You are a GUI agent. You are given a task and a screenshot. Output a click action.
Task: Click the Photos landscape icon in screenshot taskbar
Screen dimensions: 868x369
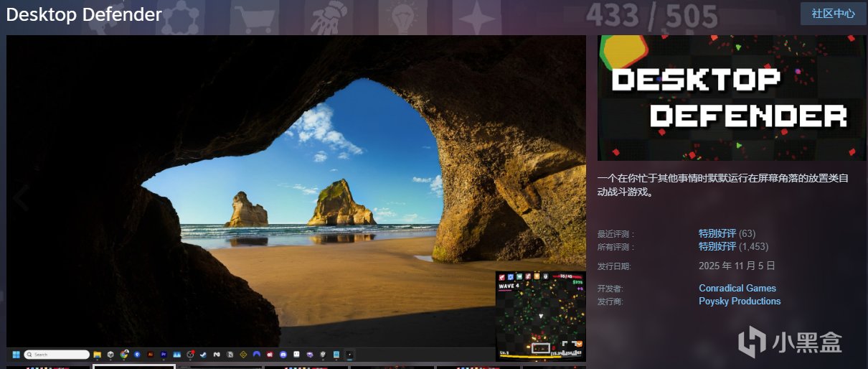[176, 355]
